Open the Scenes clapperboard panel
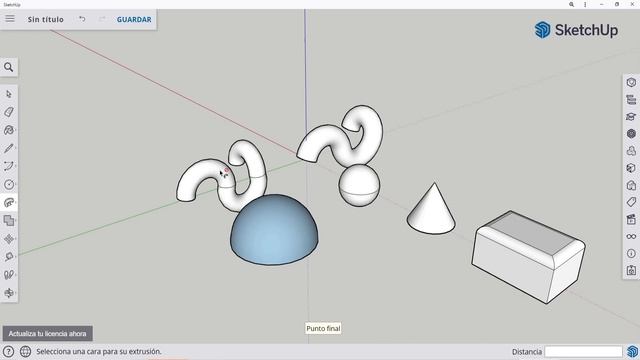This screenshot has height=360, width=640. 631,219
